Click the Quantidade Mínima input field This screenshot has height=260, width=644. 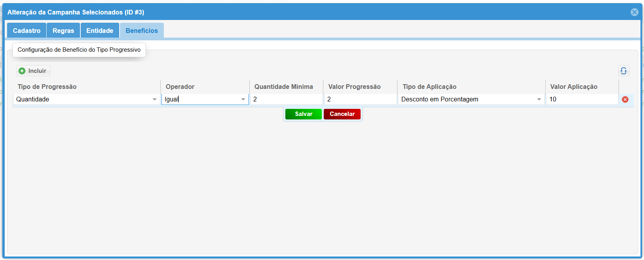tap(286, 99)
